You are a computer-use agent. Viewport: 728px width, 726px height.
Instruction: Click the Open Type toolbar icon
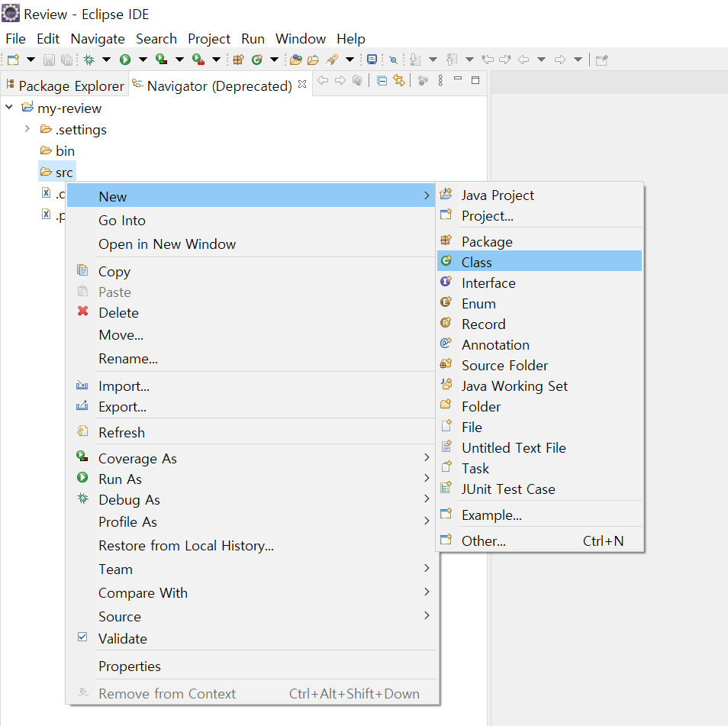pos(296,60)
